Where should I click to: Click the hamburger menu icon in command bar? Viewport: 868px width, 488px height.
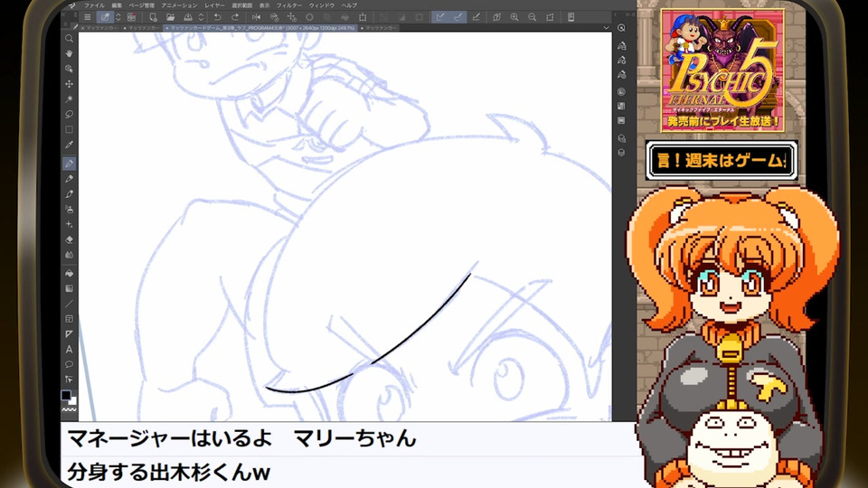(x=87, y=17)
